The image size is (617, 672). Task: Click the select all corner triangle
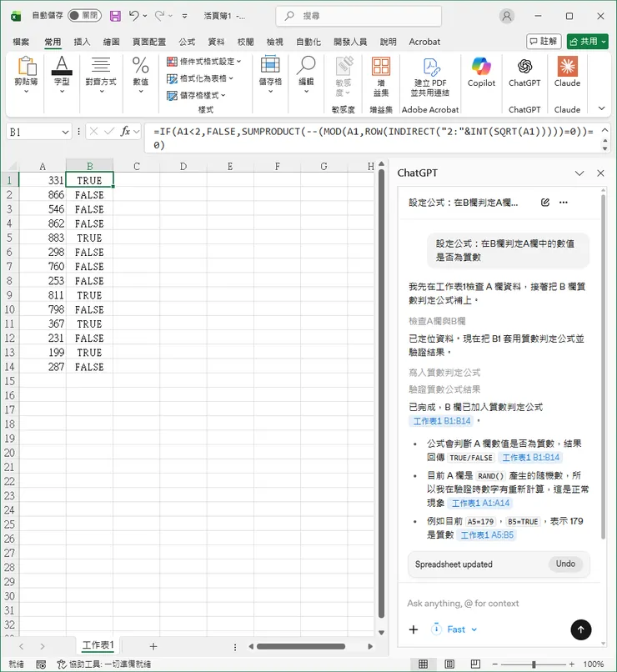(x=12, y=166)
